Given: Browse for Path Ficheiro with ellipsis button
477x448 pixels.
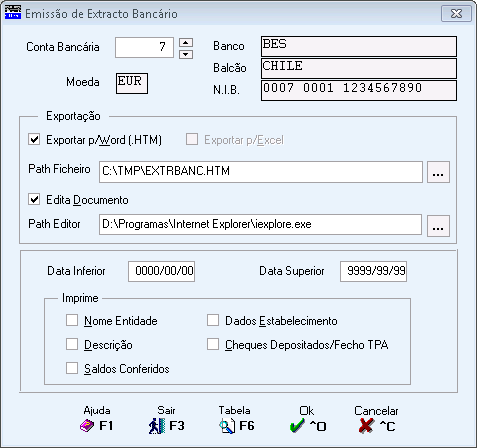Looking at the screenshot, I should coord(438,172).
